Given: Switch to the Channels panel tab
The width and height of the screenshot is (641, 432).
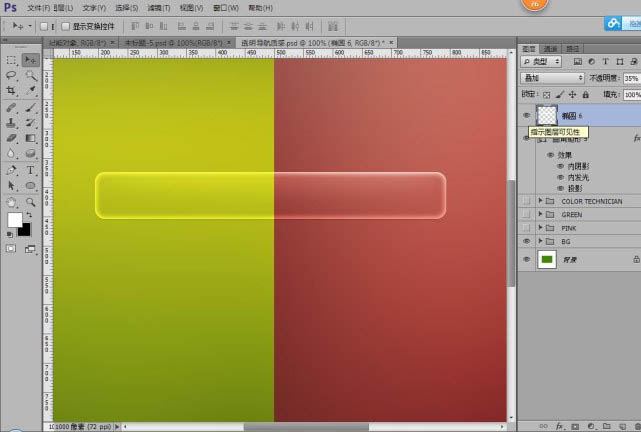Looking at the screenshot, I should (550, 49).
